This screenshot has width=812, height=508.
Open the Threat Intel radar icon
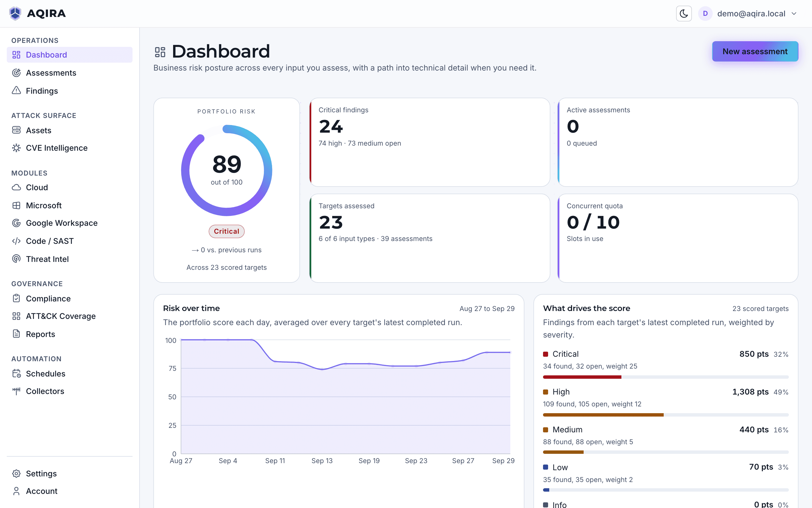pyautogui.click(x=16, y=259)
